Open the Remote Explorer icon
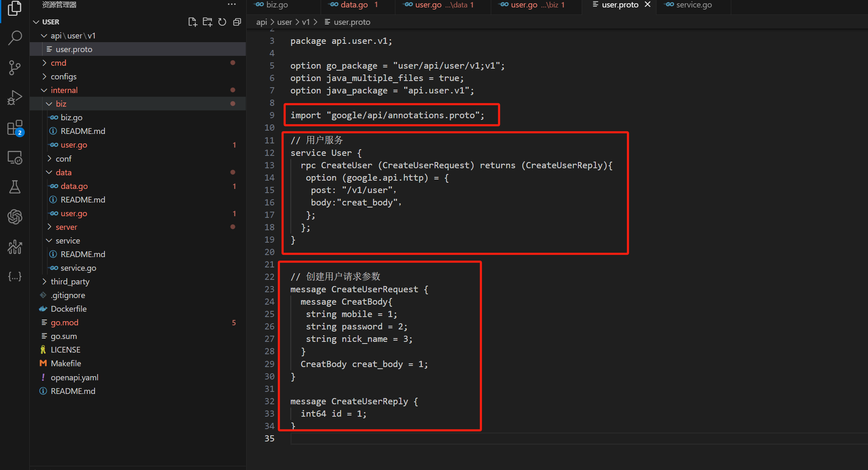This screenshot has width=868, height=470. (x=15, y=157)
